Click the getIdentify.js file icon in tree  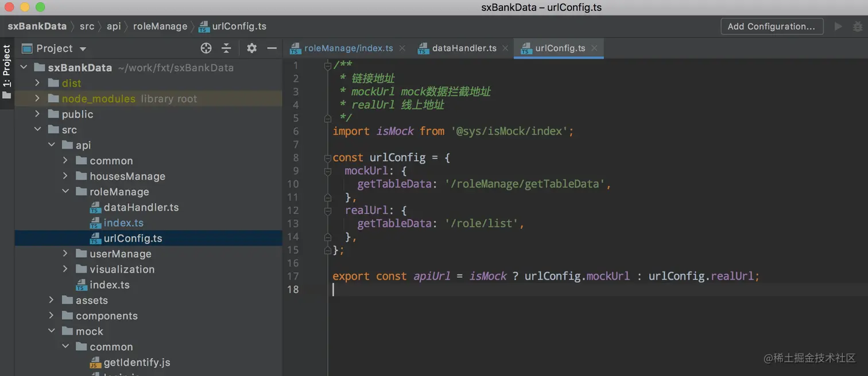[x=95, y=363]
